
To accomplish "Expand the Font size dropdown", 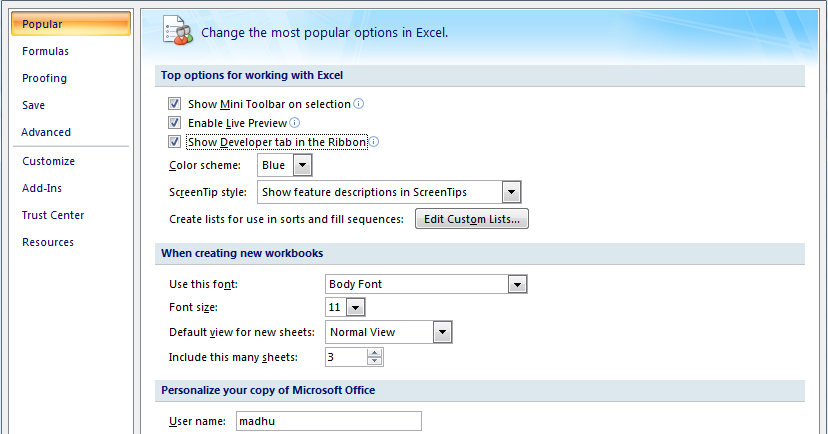I will pos(355,308).
